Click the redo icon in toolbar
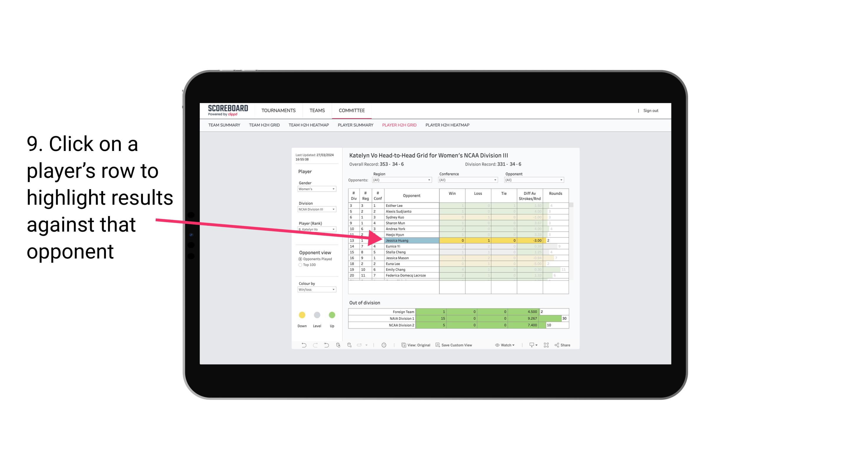Screen dimensions: 868x467 [x=315, y=346]
